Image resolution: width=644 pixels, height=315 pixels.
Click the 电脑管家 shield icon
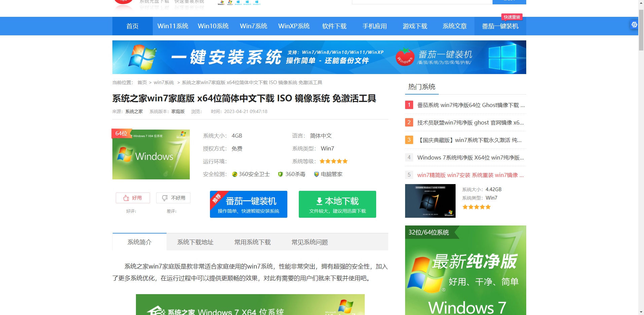coord(316,174)
